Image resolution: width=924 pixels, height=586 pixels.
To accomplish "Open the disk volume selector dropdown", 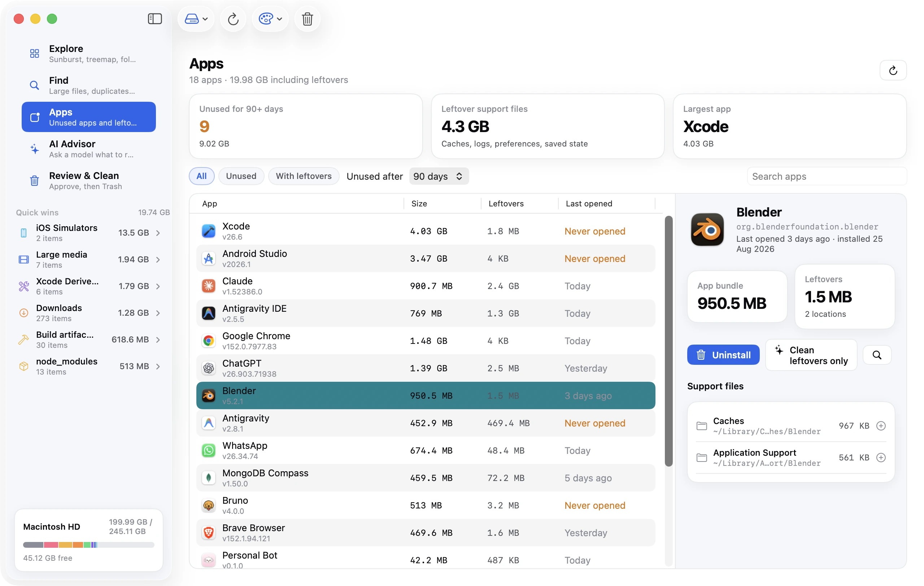I will pyautogui.click(x=196, y=19).
